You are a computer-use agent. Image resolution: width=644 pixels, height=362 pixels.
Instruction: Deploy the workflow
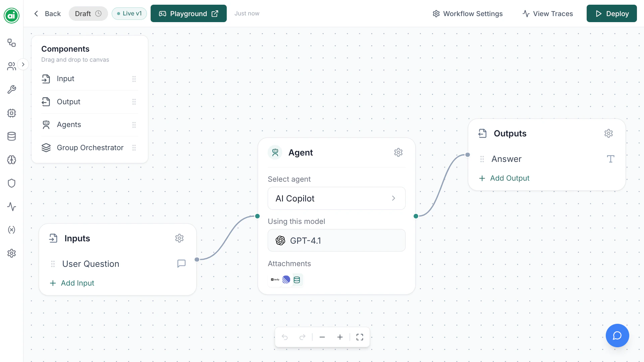pyautogui.click(x=612, y=13)
